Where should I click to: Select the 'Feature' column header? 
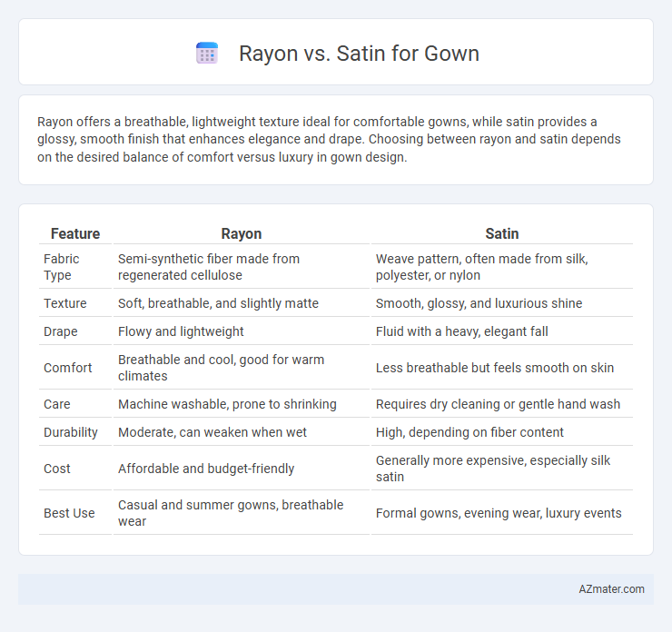75,233
